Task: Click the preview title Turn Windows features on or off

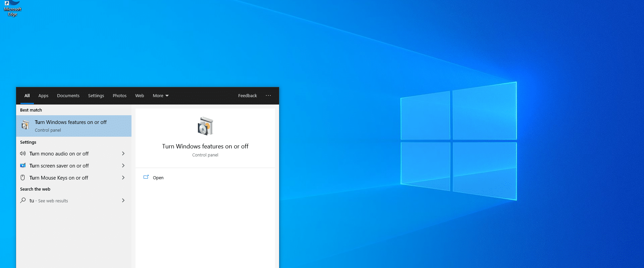Action: [205, 146]
